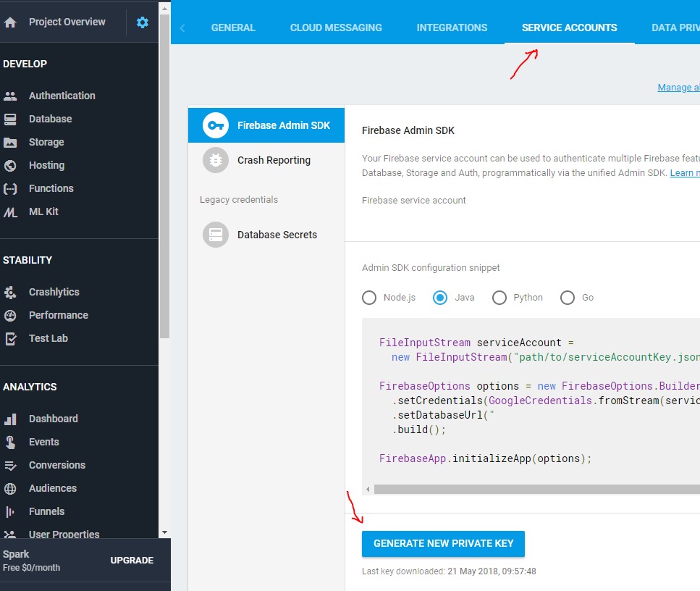Open the Data Privacy tab
This screenshot has height=591, width=700.
(x=675, y=28)
